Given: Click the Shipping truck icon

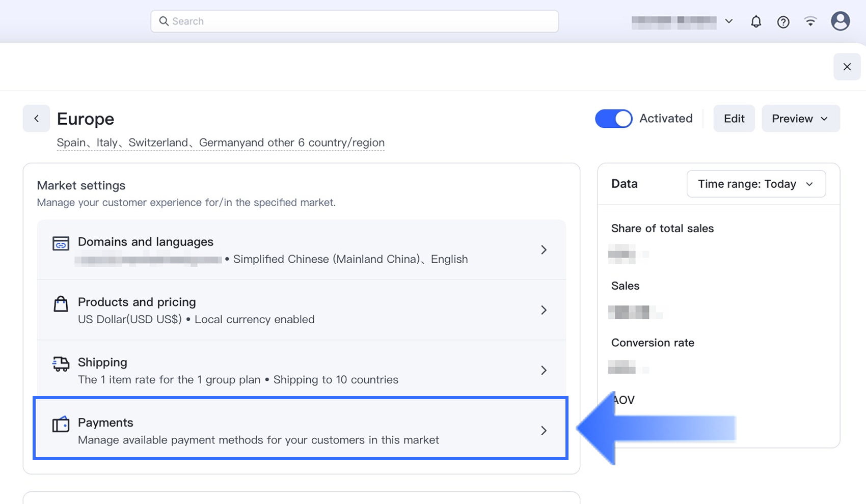Looking at the screenshot, I should point(61,364).
